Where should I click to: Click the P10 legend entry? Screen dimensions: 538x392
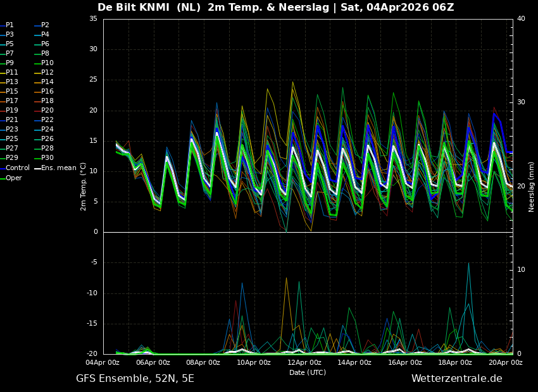(47, 63)
